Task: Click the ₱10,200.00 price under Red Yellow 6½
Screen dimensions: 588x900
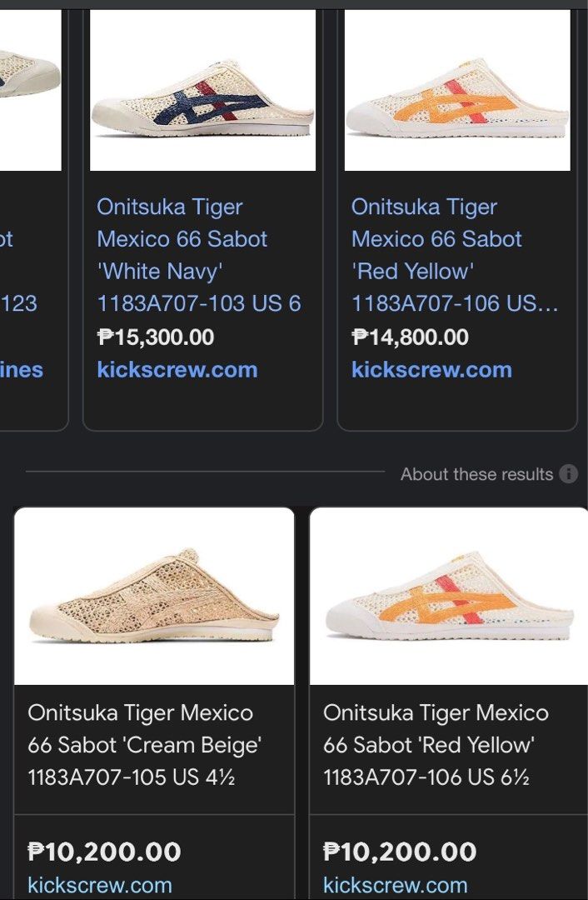Action: pos(400,852)
